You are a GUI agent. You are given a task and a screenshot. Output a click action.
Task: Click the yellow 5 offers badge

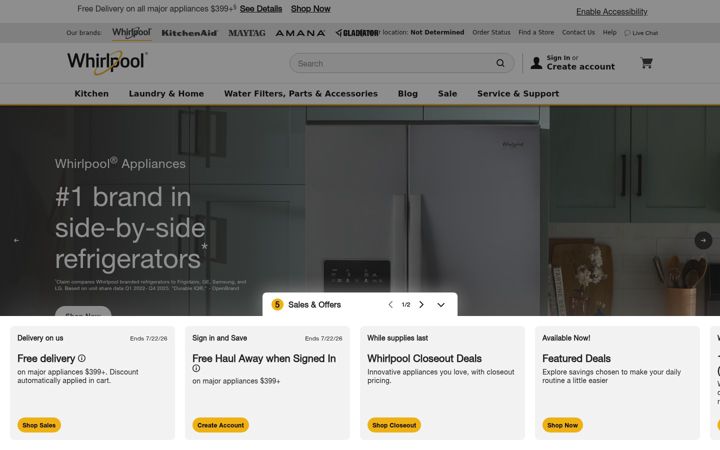[x=277, y=304]
